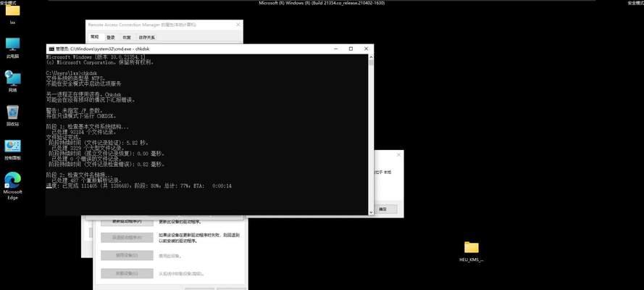644x290 pixels.
Task: Click the '文件系统的类型是 NTFS' line
Action: coord(76,78)
